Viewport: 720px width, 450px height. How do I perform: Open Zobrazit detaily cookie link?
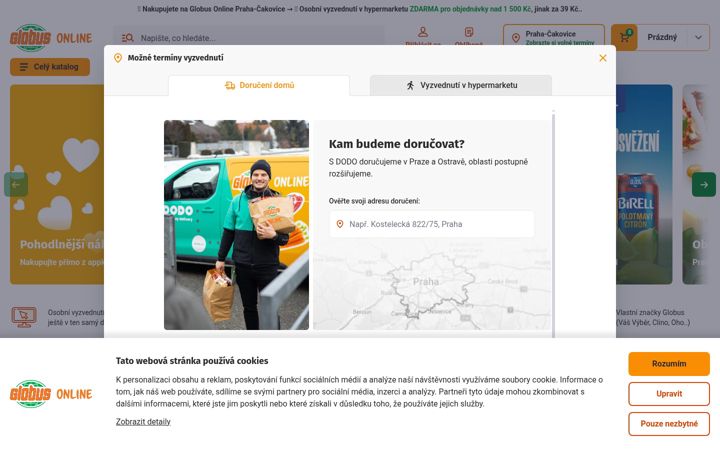pyautogui.click(x=143, y=422)
